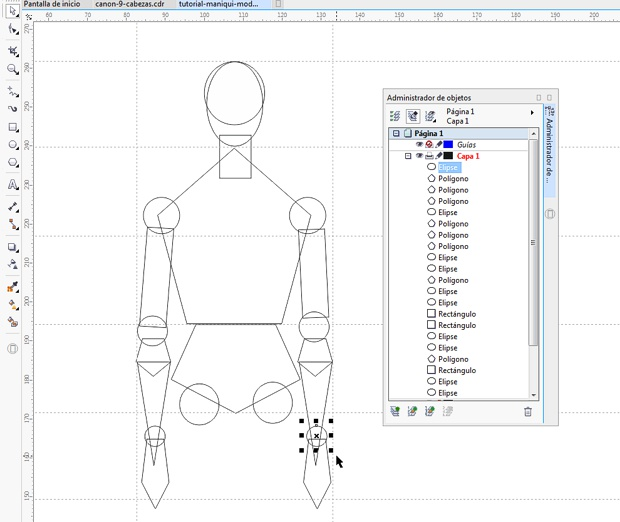
Task: Choose the Rectangle tool in toolbox
Action: click(13, 127)
